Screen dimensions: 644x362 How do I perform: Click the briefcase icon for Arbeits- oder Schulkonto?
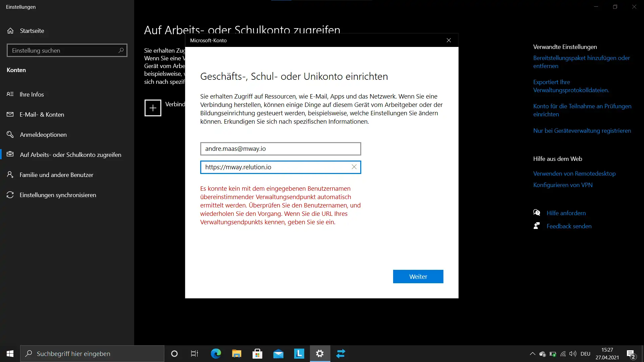tap(10, 154)
